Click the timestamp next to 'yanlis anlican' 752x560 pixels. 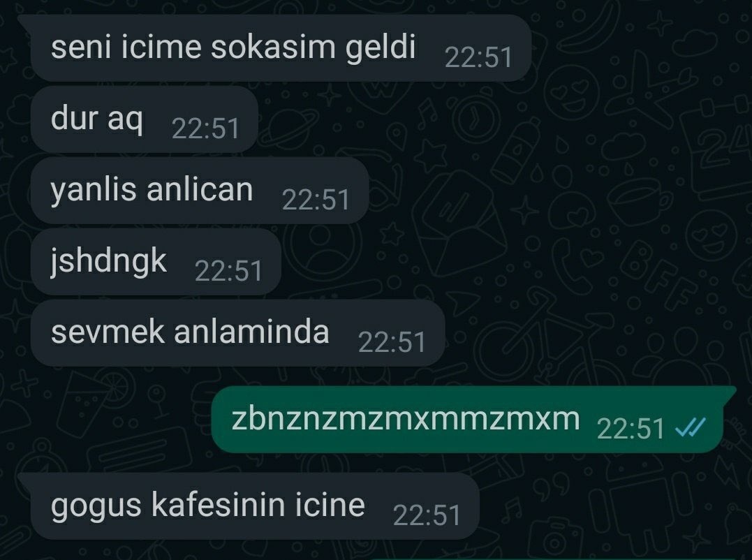coord(316,200)
